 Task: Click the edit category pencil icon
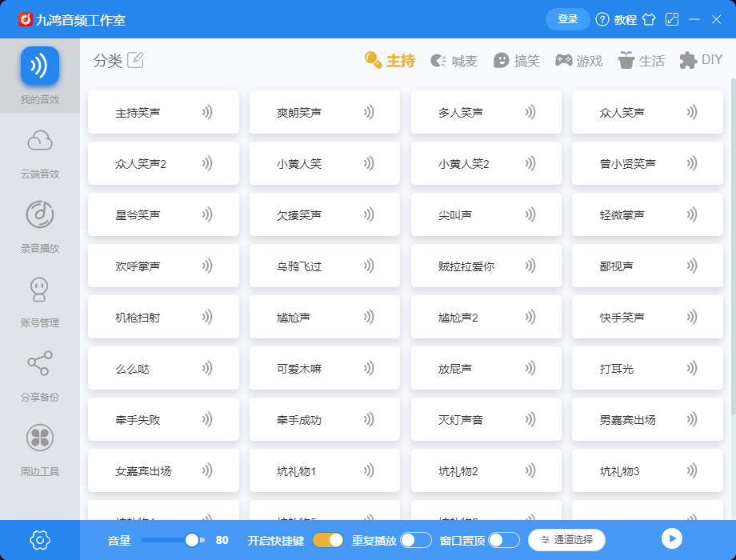coord(136,60)
